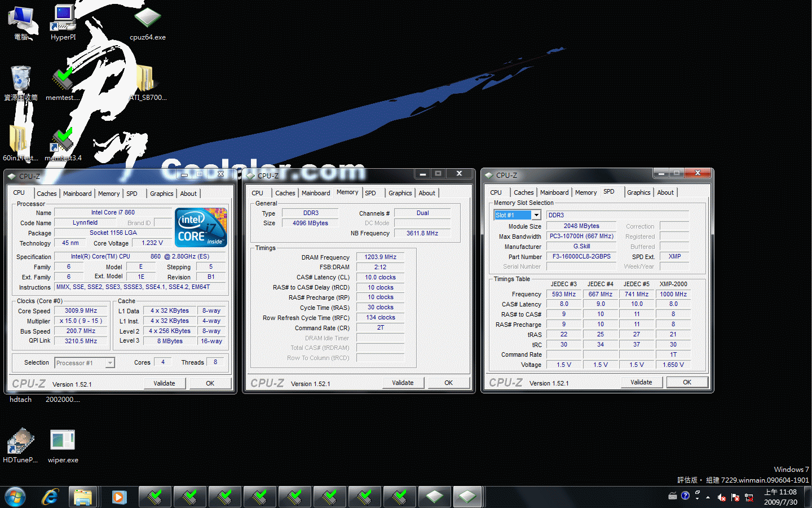The height and width of the screenshot is (508, 812).
Task: Click the Package value Socket 1156 LGA
Action: click(x=113, y=233)
